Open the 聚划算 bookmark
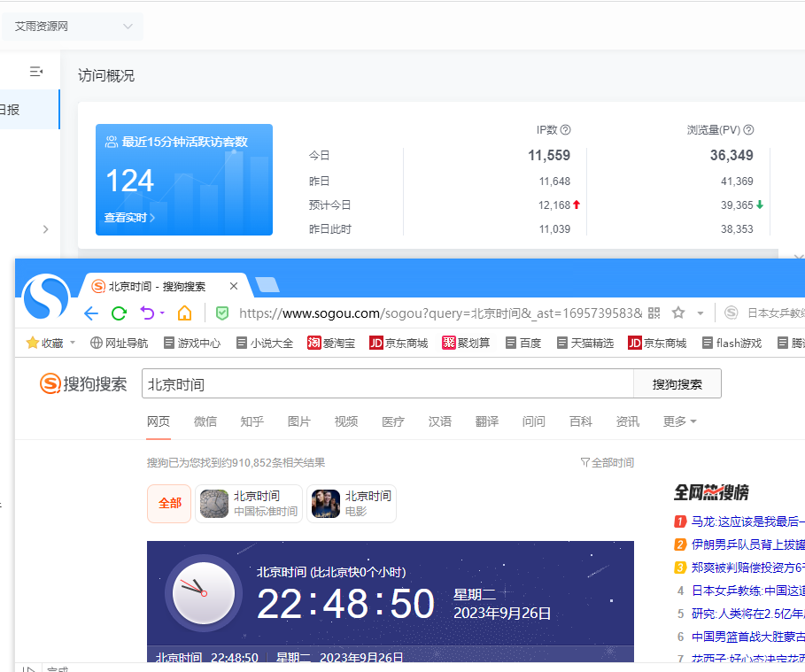This screenshot has height=672, width=805. 466,343
